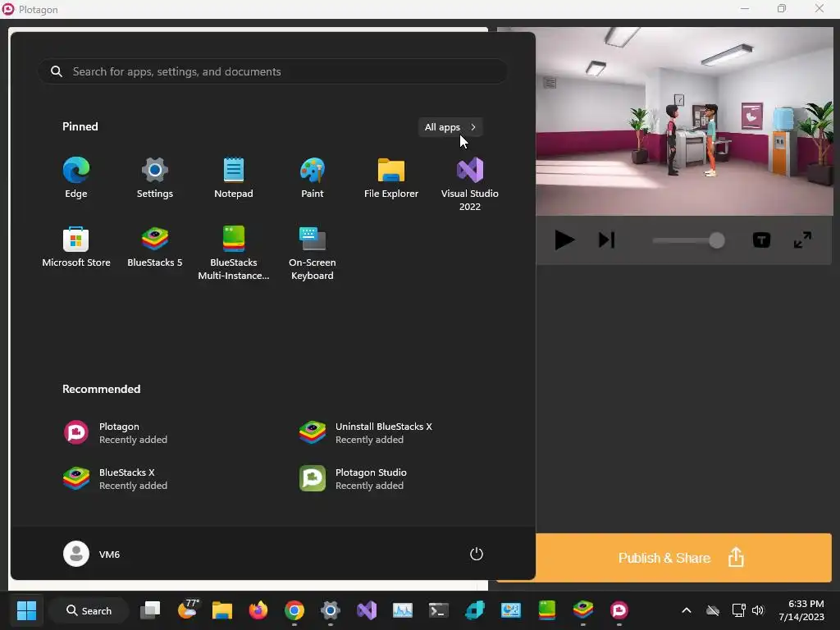Play the Plotagon scene preview
The height and width of the screenshot is (630, 840).
[564, 240]
